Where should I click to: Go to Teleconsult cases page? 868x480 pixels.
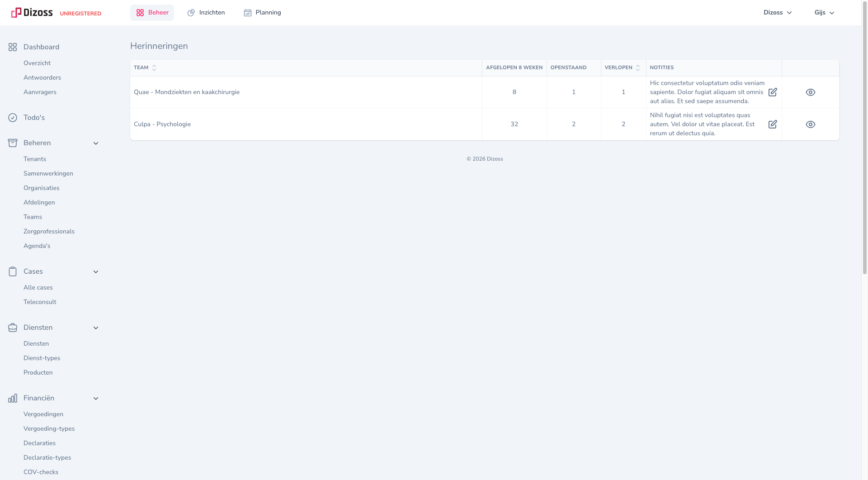point(40,302)
